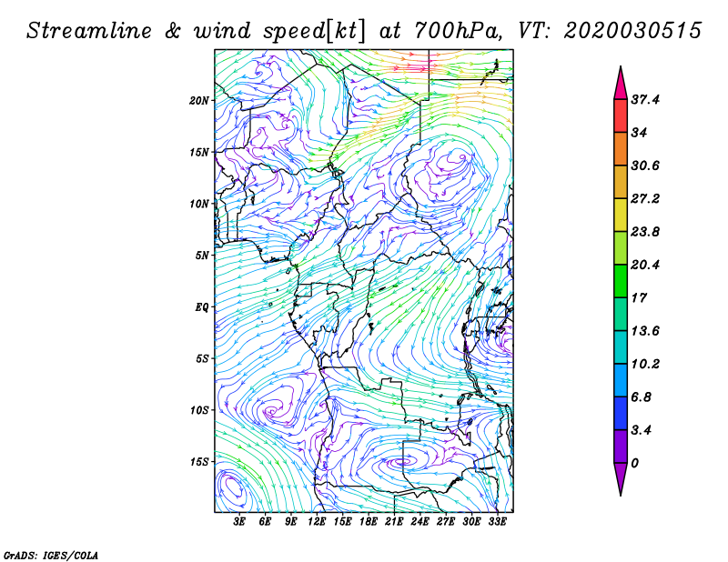Click the EQ latitude axis label

pyautogui.click(x=202, y=307)
